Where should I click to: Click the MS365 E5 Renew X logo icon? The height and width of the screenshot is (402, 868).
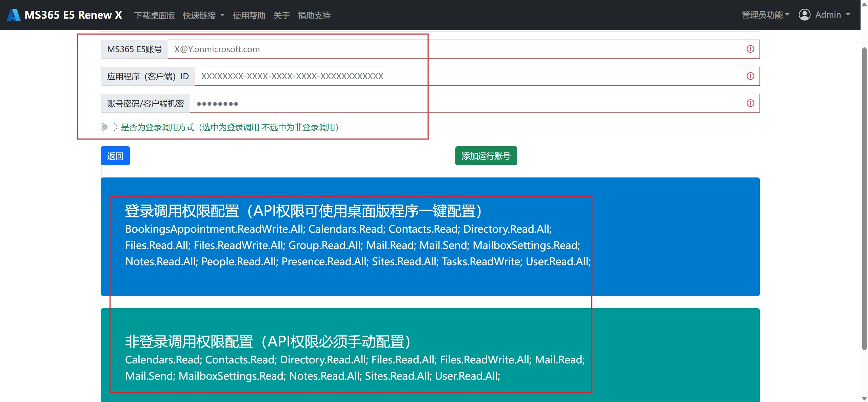pos(14,15)
